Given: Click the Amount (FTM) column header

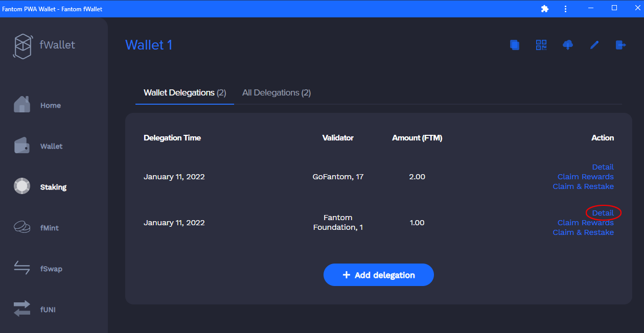Looking at the screenshot, I should tap(417, 138).
